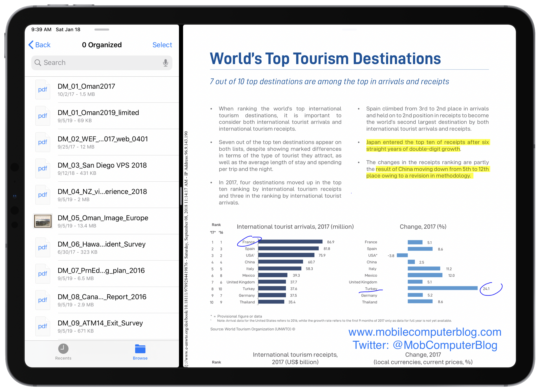Tap the microphone icon in Search field

tap(165, 63)
